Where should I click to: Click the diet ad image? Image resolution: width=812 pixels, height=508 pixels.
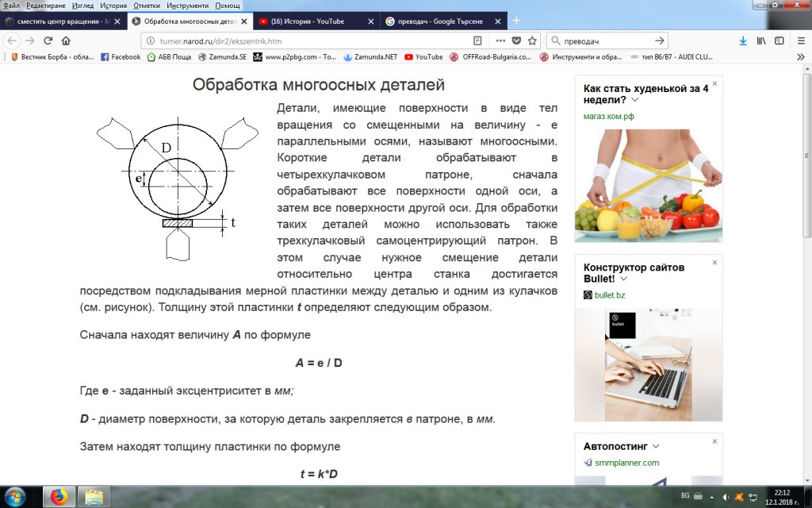649,186
